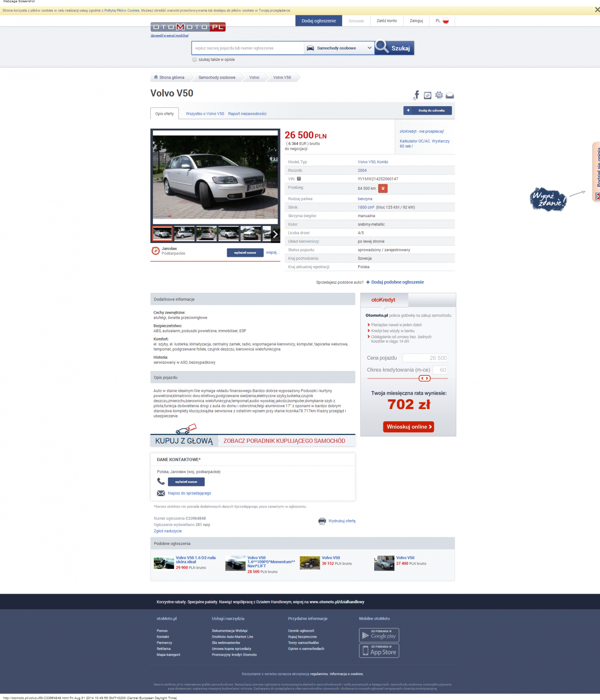Click the home icon in the breadcrumb
The height and width of the screenshot is (700, 600).
[156, 77]
